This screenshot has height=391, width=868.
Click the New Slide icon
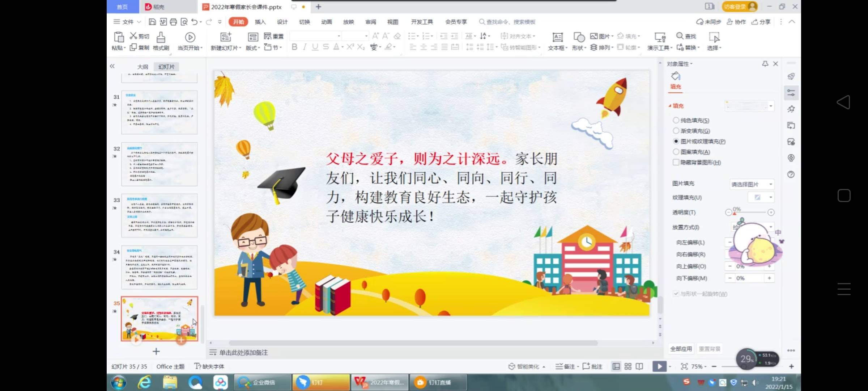226,37
